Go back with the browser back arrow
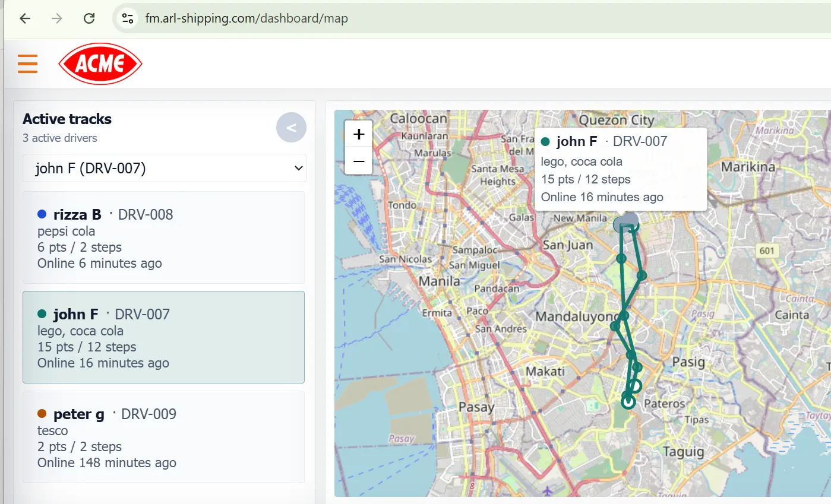This screenshot has height=504, width=831. click(x=24, y=18)
